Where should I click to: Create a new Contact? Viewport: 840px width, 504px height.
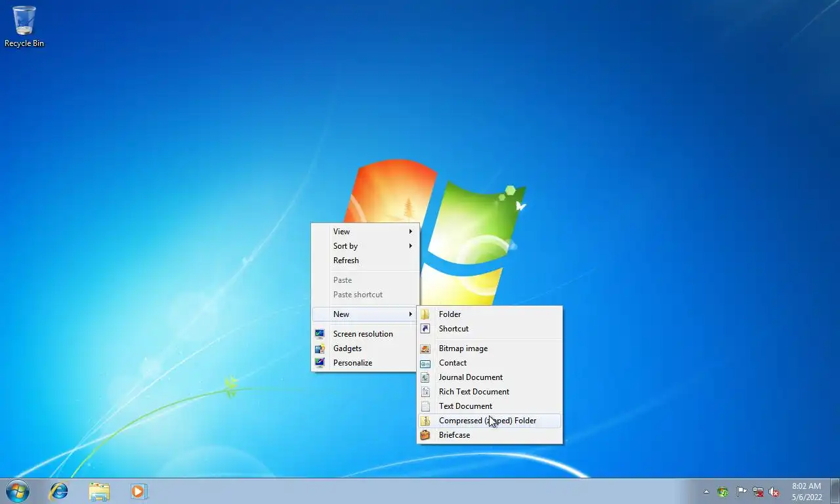coord(490,363)
